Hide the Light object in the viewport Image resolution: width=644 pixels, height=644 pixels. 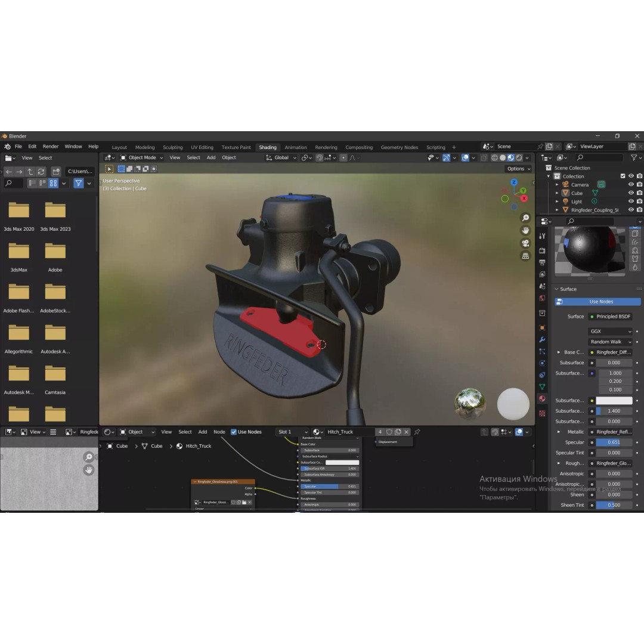coord(631,202)
